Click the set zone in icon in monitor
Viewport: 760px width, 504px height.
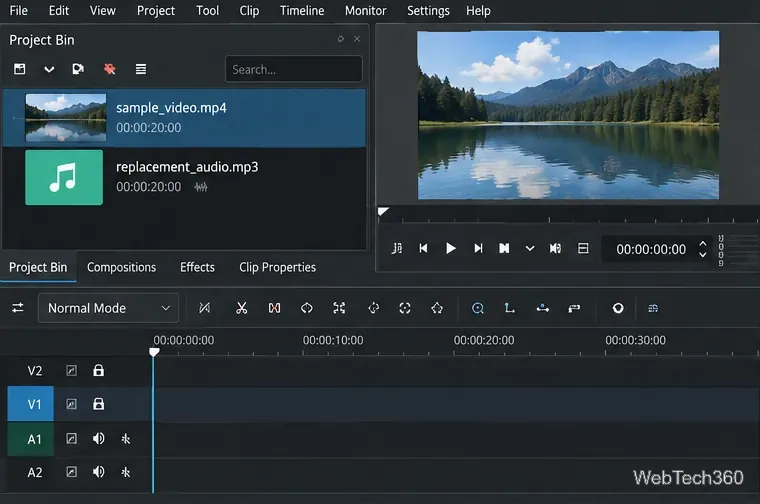pos(396,249)
